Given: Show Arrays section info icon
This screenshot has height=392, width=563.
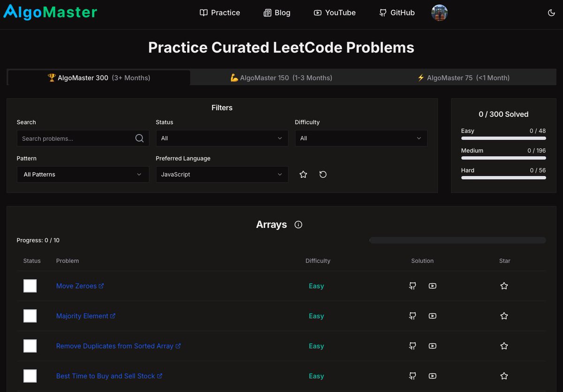Looking at the screenshot, I should (x=298, y=225).
